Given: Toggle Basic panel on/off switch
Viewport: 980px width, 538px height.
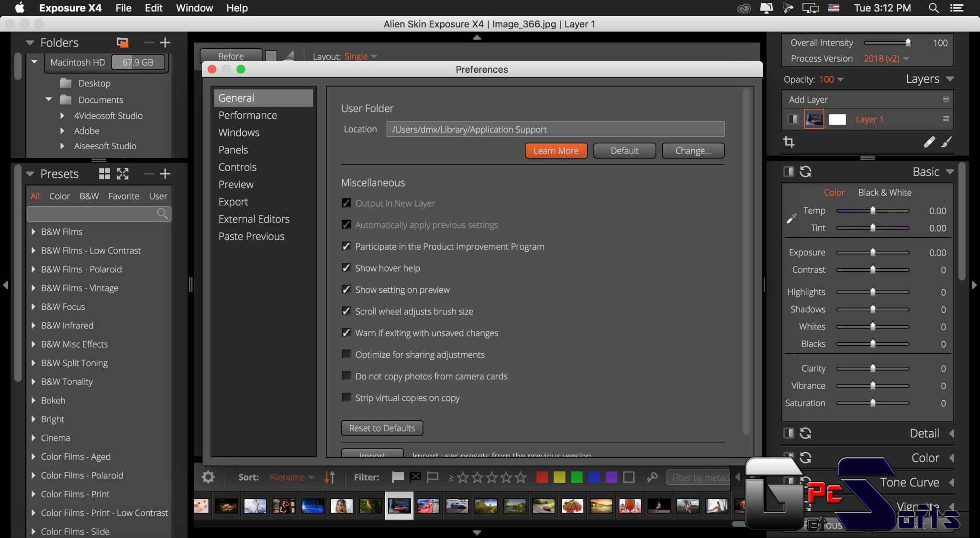Looking at the screenshot, I should coord(789,172).
